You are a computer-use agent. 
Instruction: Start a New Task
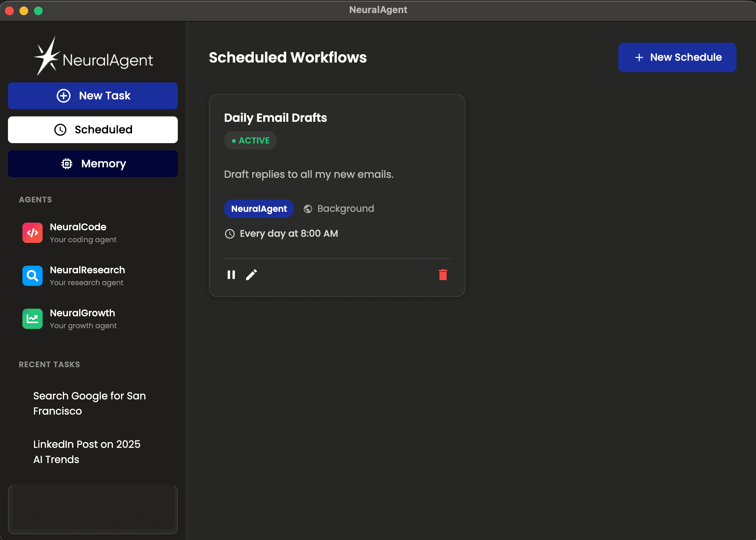[93, 95]
